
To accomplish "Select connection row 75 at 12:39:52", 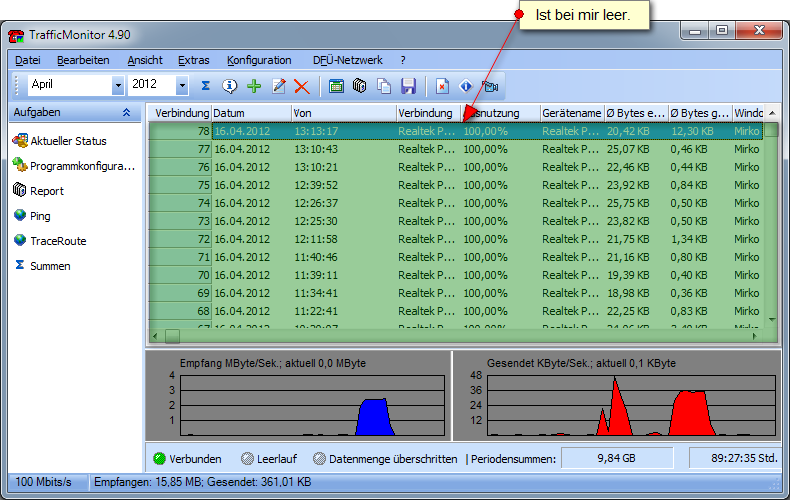I will 456,185.
